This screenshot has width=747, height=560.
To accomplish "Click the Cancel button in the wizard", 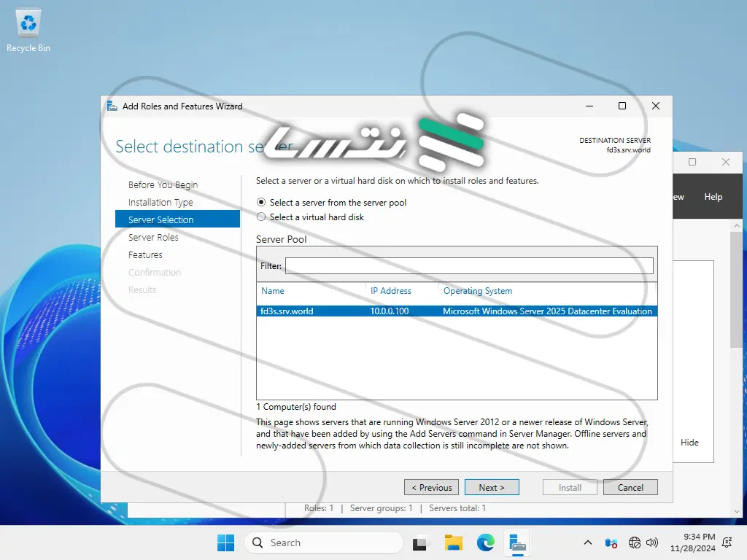I will (630, 488).
